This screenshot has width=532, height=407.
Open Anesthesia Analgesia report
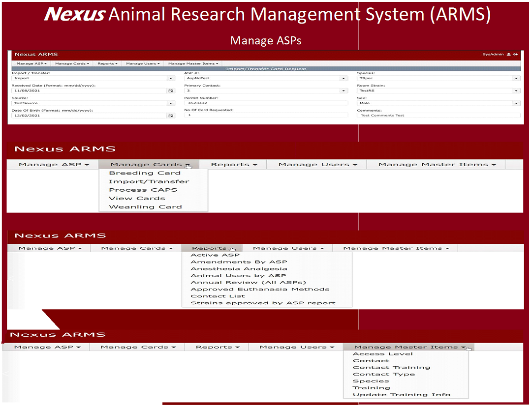click(239, 269)
